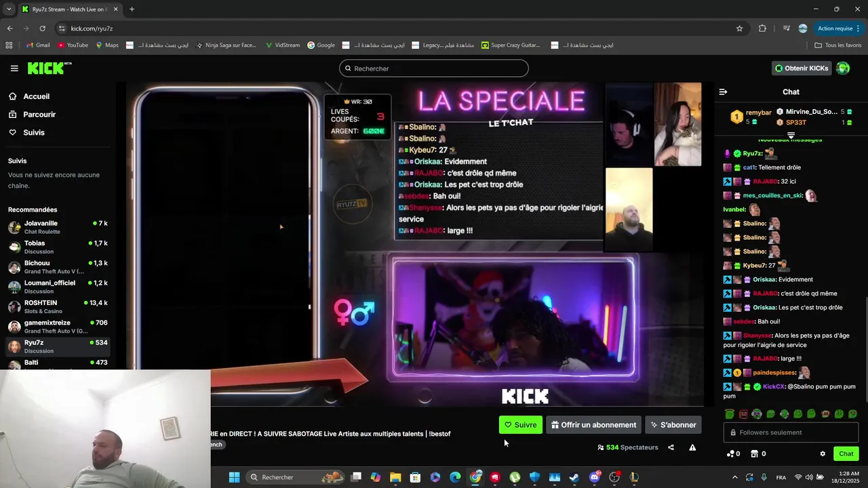Open Microsoft Store from taskbar
The height and width of the screenshot is (488, 868).
415,477
